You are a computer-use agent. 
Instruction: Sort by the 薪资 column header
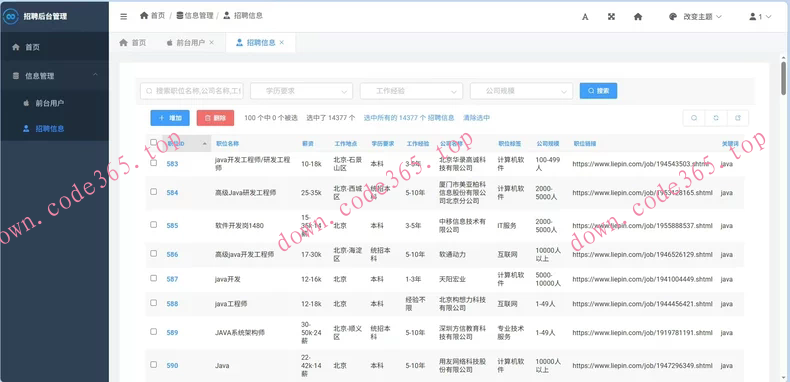[x=308, y=144]
